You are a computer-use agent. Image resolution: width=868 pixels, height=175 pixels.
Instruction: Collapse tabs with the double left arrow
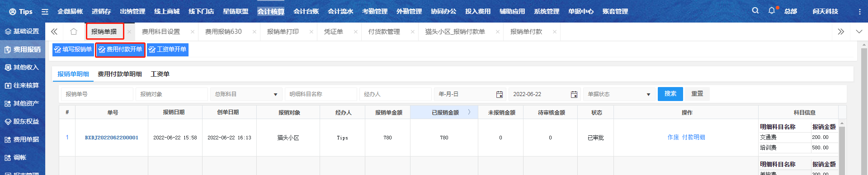(54, 32)
